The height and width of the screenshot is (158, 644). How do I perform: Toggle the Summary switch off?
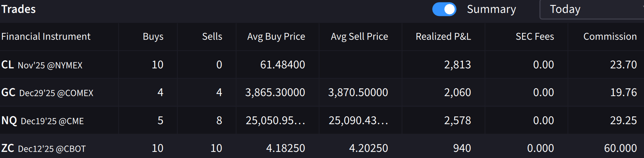click(444, 9)
